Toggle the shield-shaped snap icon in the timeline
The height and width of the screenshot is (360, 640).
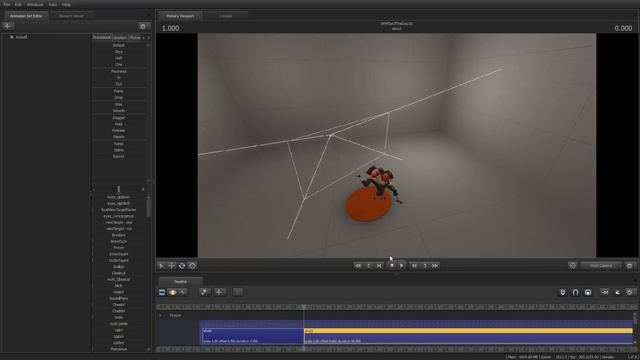point(563,292)
